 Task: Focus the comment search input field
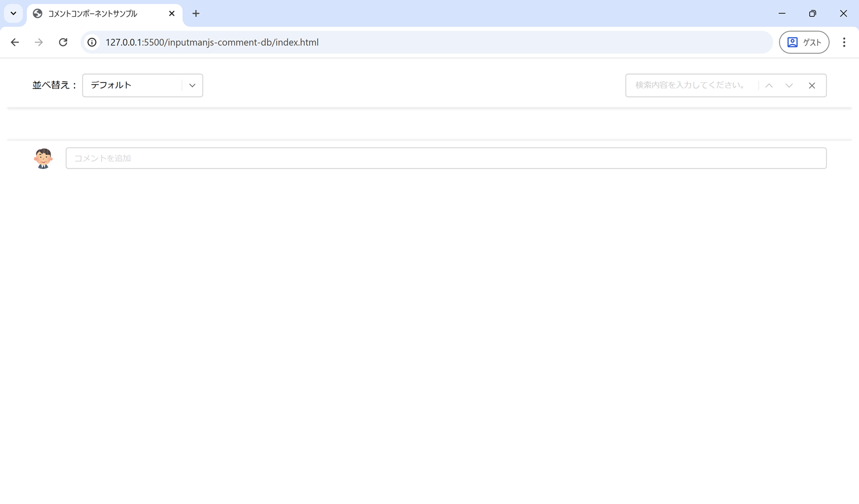pyautogui.click(x=691, y=85)
